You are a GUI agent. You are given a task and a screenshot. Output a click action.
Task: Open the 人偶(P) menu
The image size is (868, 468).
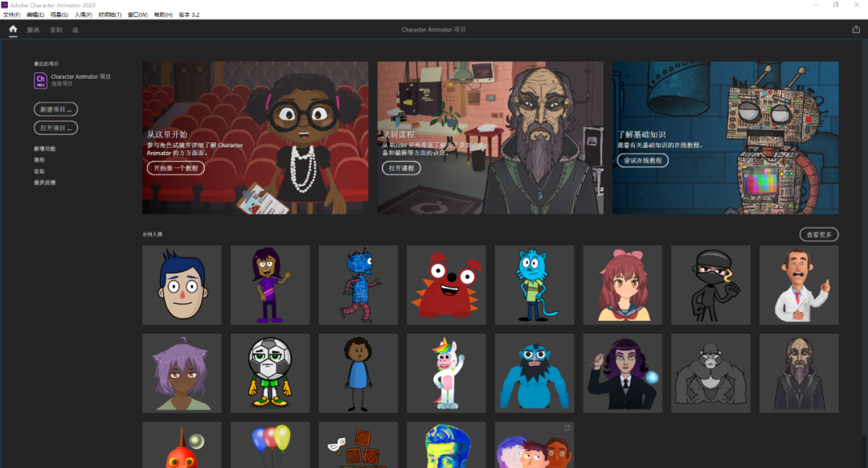pos(83,15)
